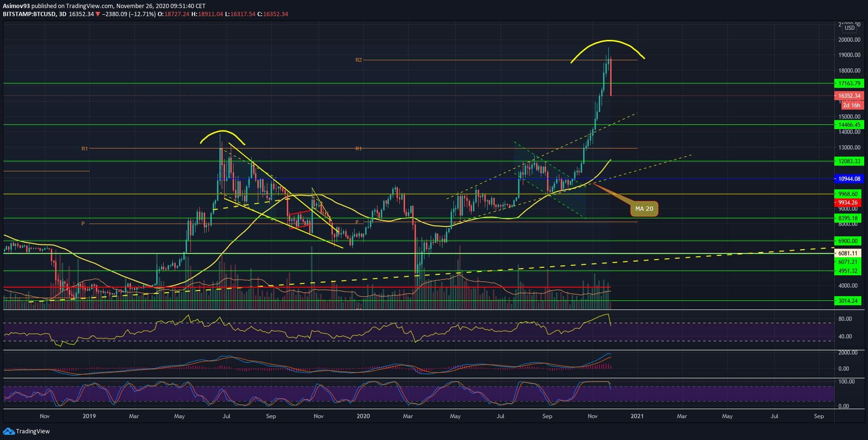Click the Asimov93 author name
The image size is (868, 440).
click(17, 6)
